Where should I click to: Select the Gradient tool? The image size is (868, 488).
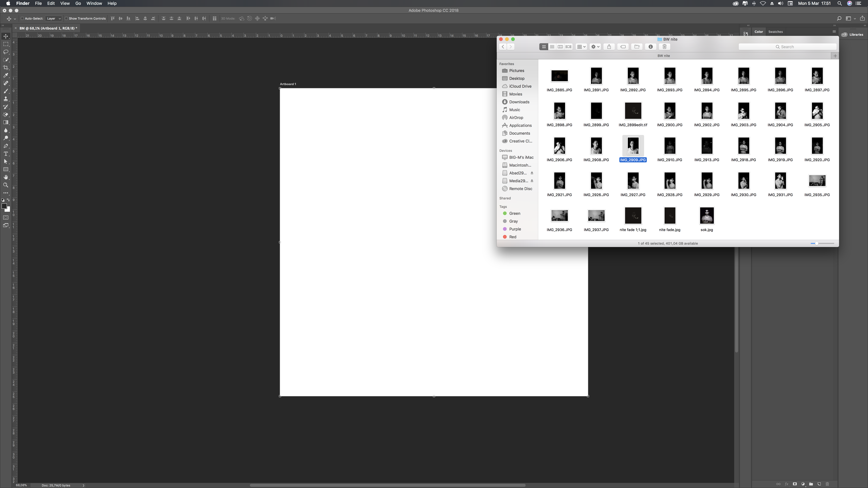point(6,123)
